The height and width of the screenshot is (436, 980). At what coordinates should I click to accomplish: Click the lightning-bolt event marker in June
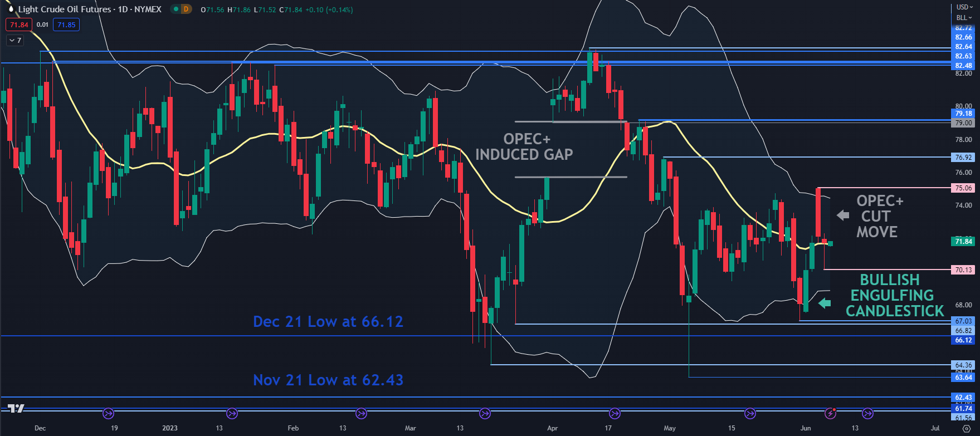click(831, 413)
